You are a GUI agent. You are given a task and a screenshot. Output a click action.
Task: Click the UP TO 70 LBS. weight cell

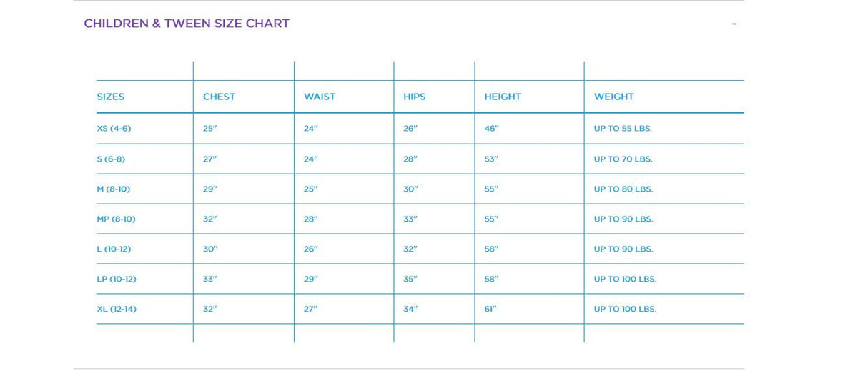click(623, 159)
